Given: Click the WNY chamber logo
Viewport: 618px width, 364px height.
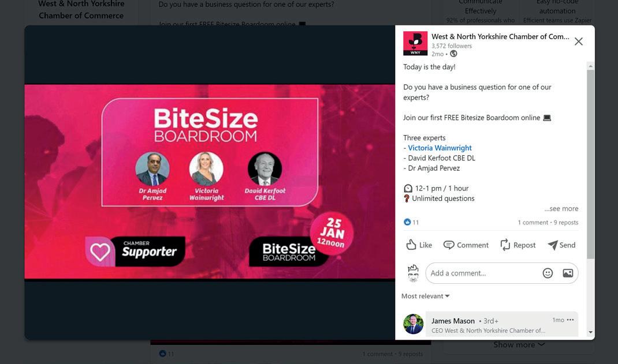Looking at the screenshot, I should point(415,43).
